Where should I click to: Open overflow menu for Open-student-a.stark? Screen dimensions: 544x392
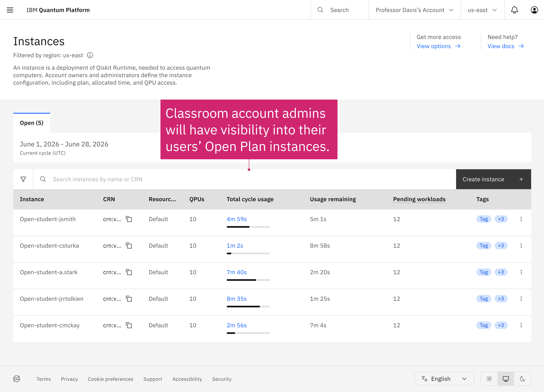521,272
